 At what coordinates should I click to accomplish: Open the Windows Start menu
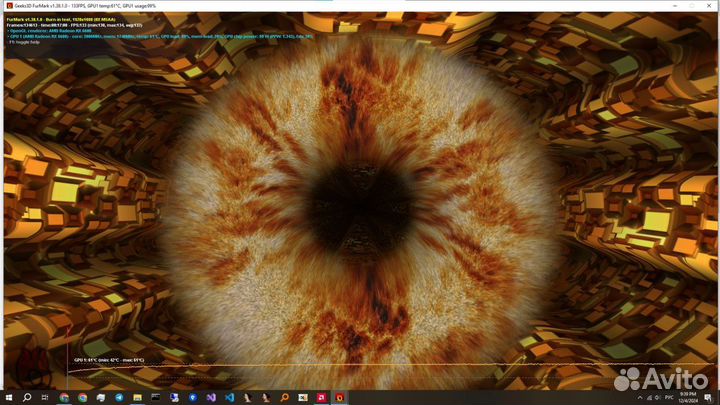point(8,397)
